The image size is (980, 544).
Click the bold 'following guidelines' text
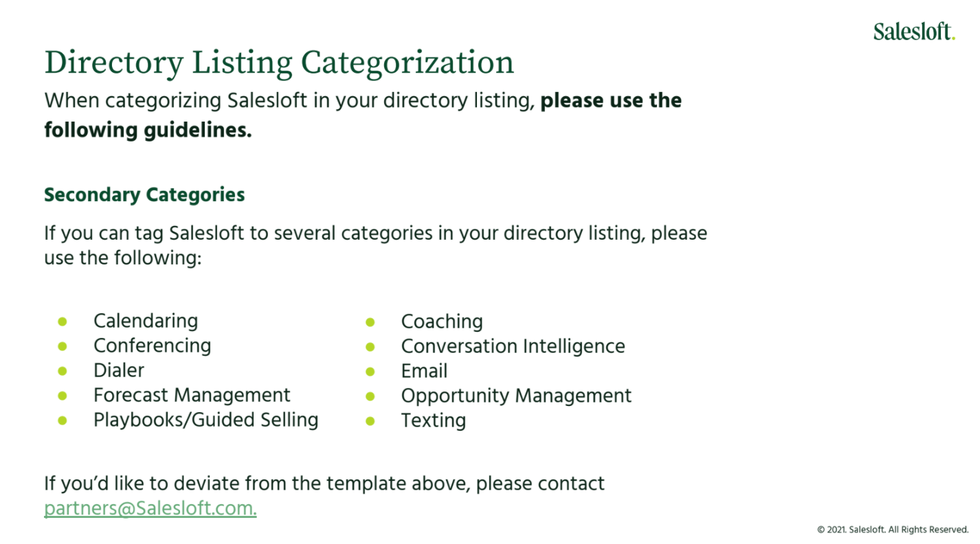(148, 130)
